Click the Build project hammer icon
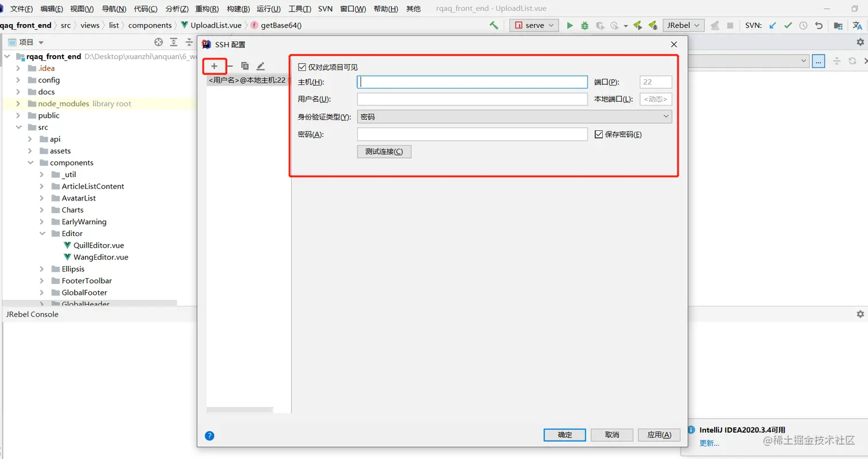868x459 pixels. (x=494, y=25)
